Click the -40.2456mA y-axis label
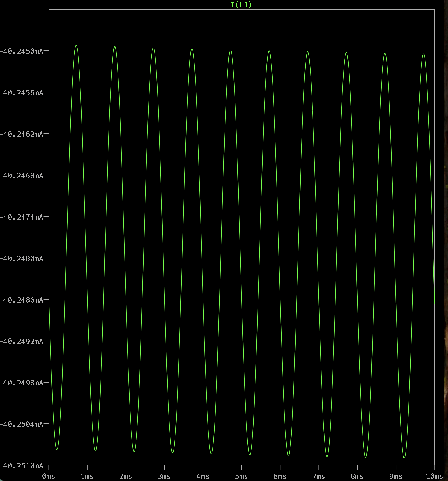 22,93
